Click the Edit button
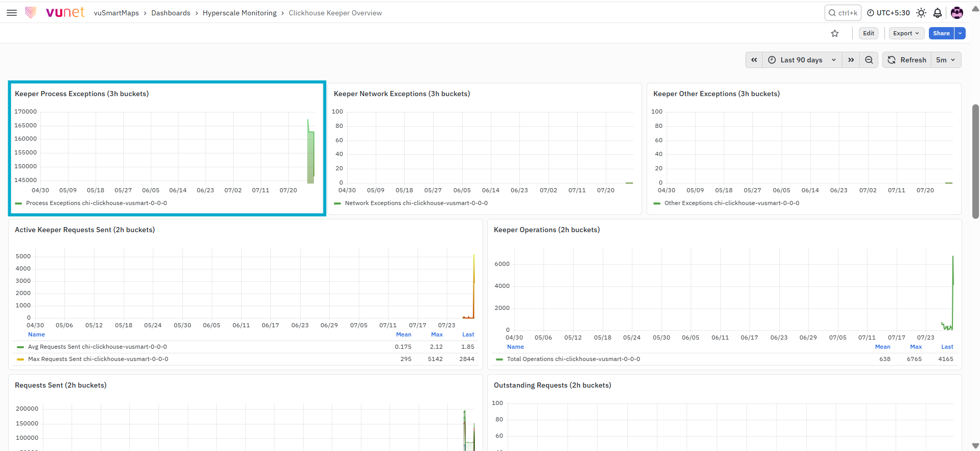The image size is (980, 451). coord(869,33)
